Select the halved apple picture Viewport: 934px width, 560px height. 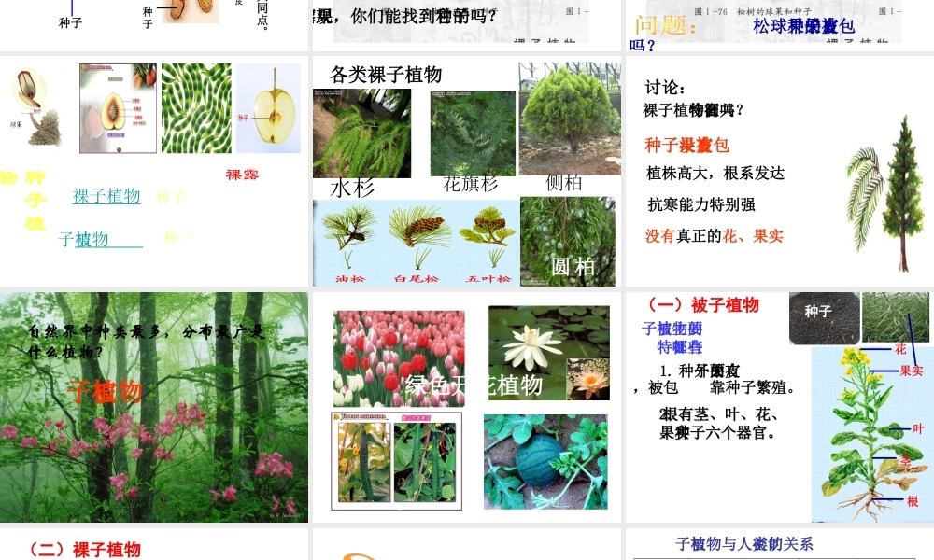(269, 108)
